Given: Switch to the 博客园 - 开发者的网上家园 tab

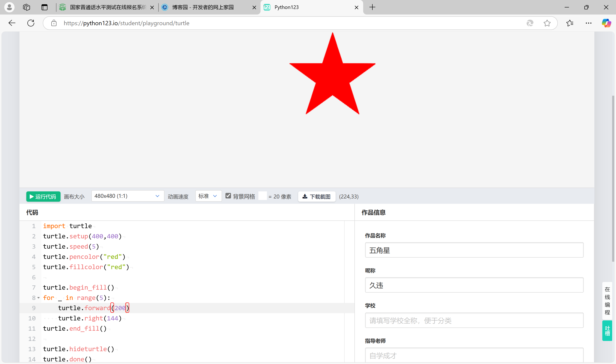Looking at the screenshot, I should 209,7.
